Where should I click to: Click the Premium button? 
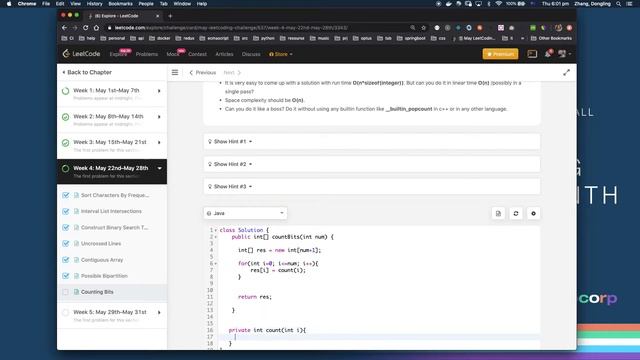tap(500, 54)
